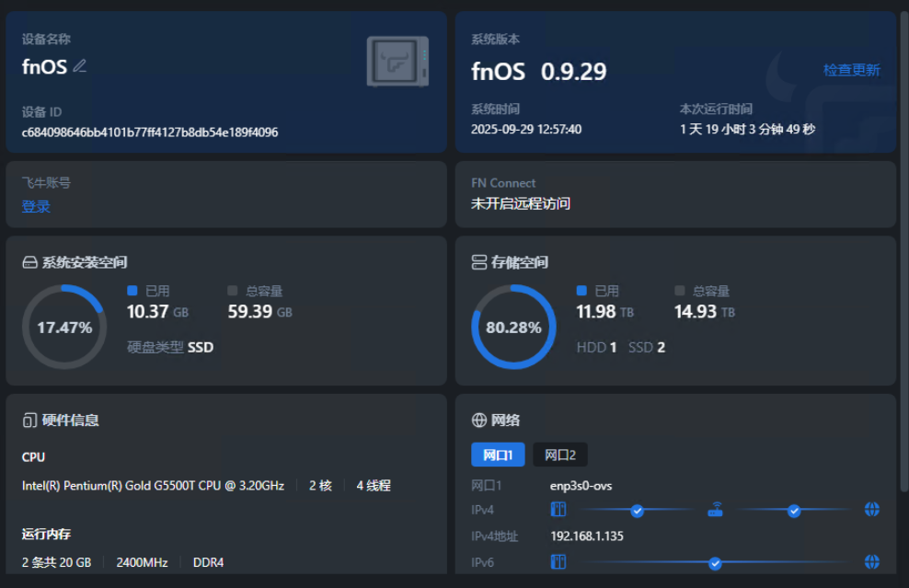The image size is (909, 588).
Task: Click the 登录 link under 飞牛账号
Action: pos(36,206)
